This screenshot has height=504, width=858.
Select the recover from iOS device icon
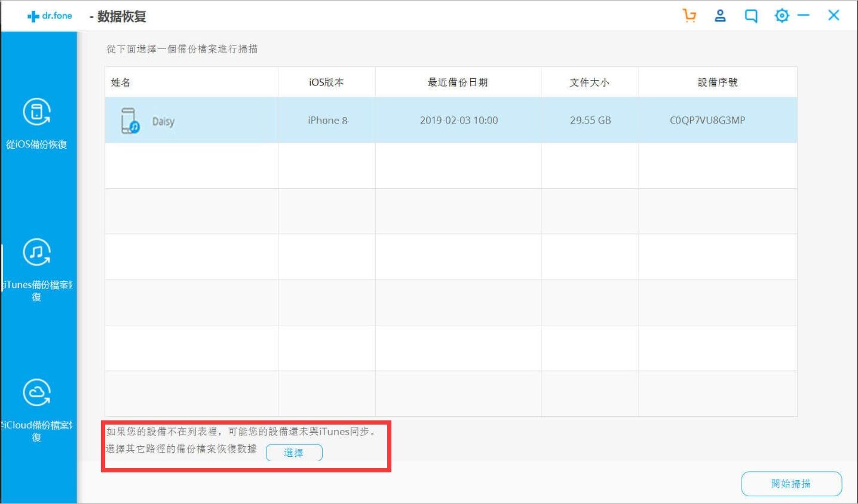point(36,112)
